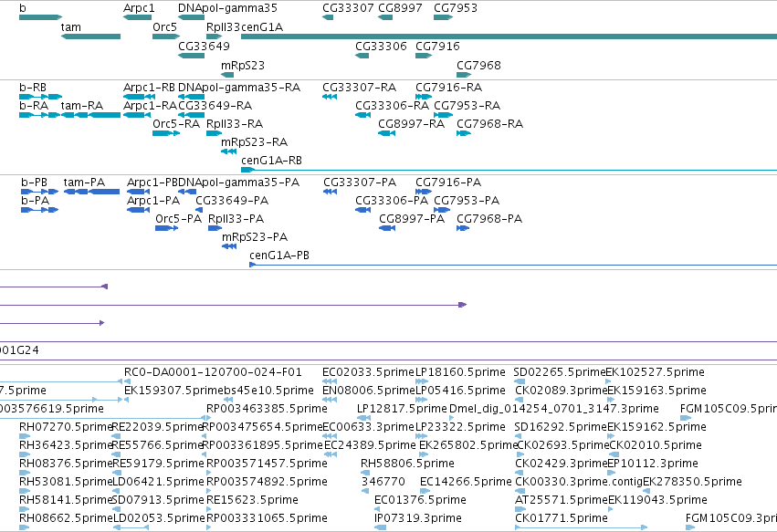Viewport: 777px width, 532px height.
Task: Open the CG7953-PA protein feature
Action: tap(442, 210)
